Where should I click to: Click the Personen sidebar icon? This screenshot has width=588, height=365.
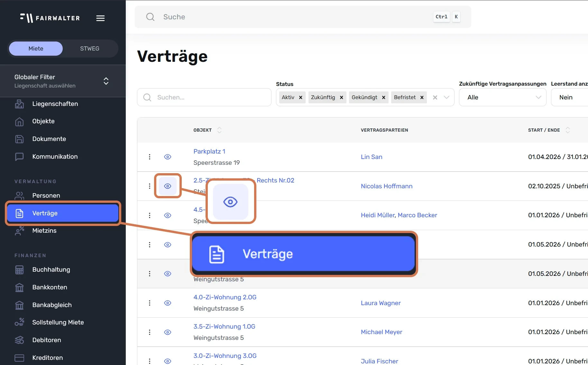tap(19, 196)
